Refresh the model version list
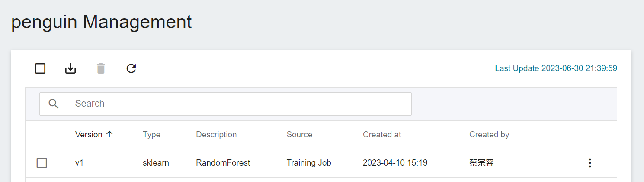Image resolution: width=644 pixels, height=182 pixels. tap(131, 68)
